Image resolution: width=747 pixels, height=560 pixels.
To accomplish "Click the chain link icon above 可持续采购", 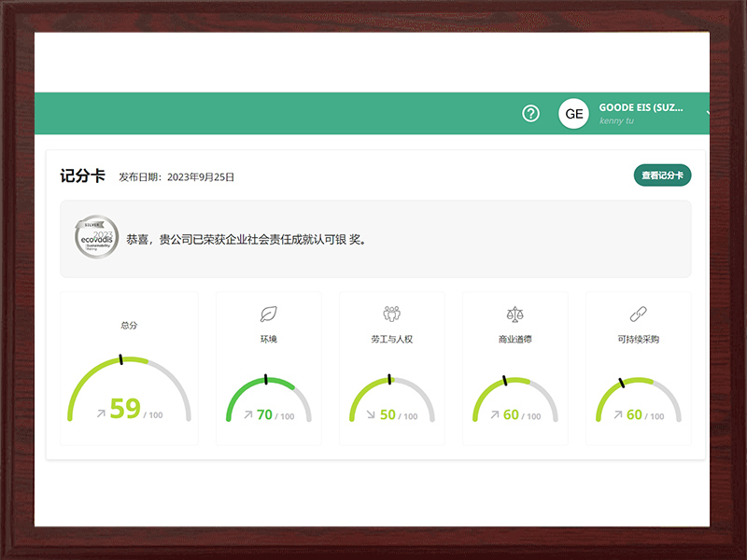I will click(x=638, y=315).
